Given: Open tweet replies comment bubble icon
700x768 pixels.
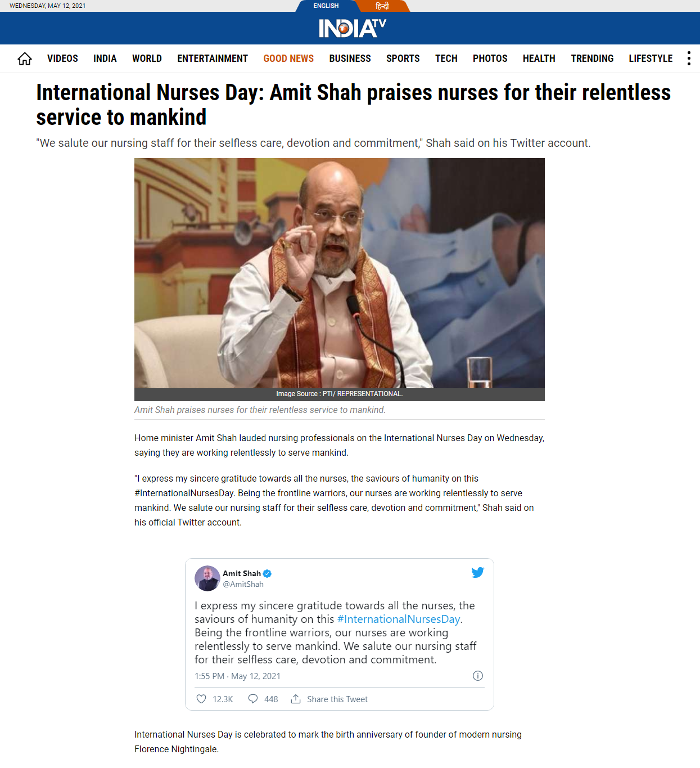Looking at the screenshot, I should [x=253, y=699].
